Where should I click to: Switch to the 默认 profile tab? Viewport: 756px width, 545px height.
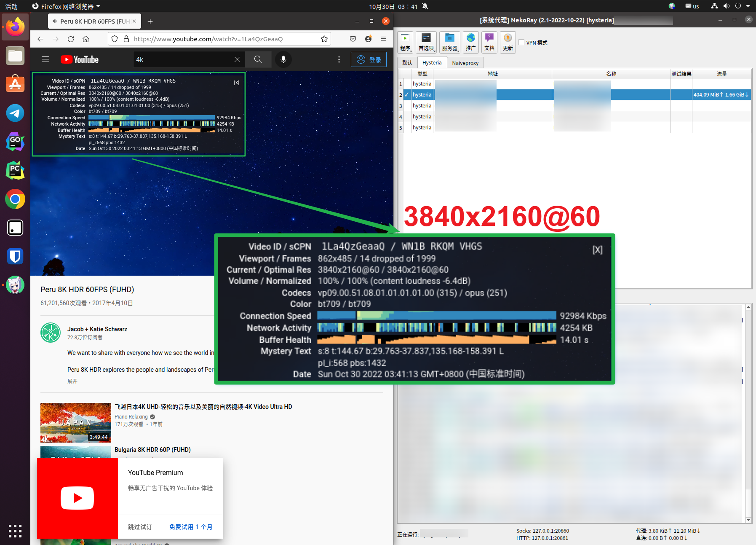pyautogui.click(x=406, y=62)
